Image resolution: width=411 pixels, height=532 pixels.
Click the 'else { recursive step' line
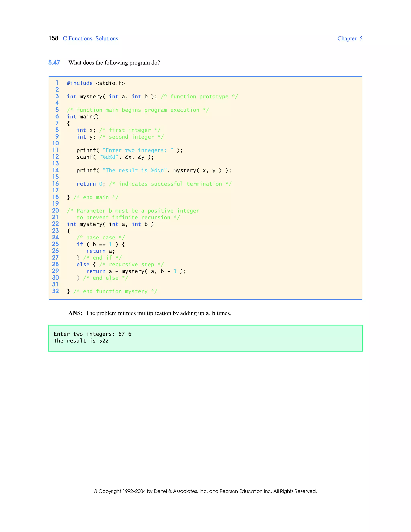pyautogui.click(x=120, y=265)
